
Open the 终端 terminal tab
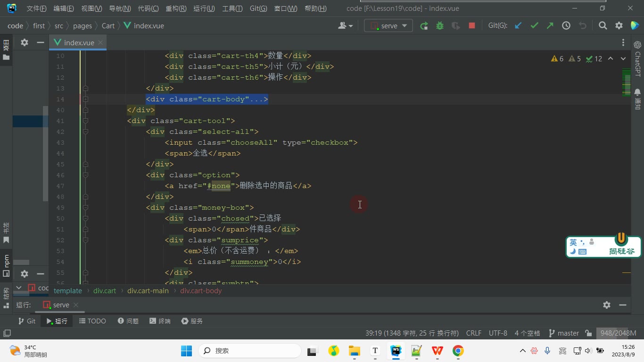(160, 321)
